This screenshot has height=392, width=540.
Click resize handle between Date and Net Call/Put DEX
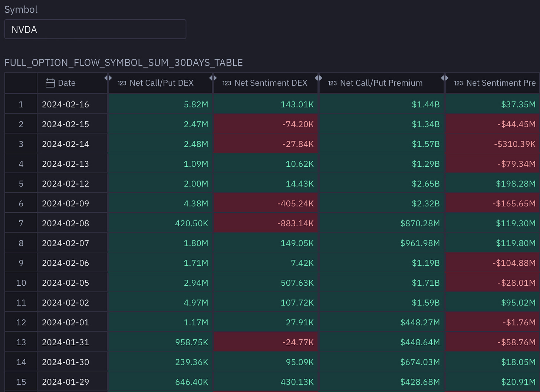[x=108, y=78]
